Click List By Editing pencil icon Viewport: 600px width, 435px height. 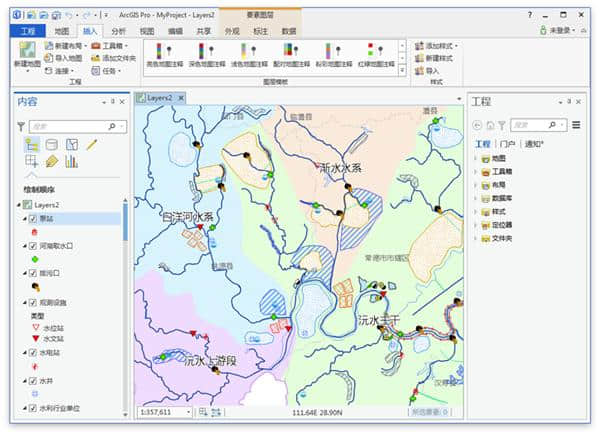[92, 145]
